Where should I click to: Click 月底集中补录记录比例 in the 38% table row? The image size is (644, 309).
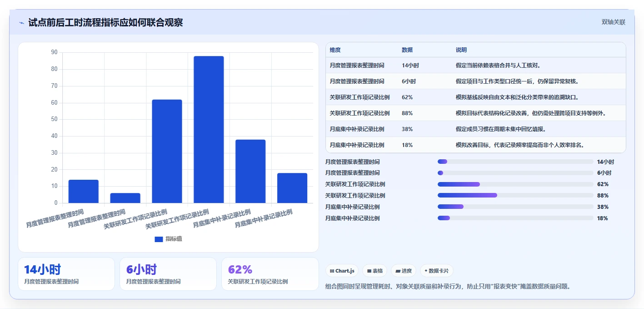[357, 129]
